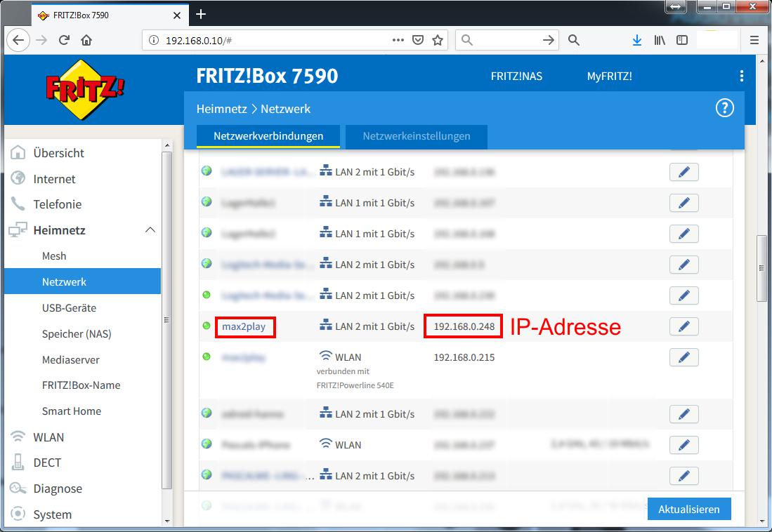Go back to the previous page
Viewport: 772px width, 532px height.
pyautogui.click(x=18, y=40)
